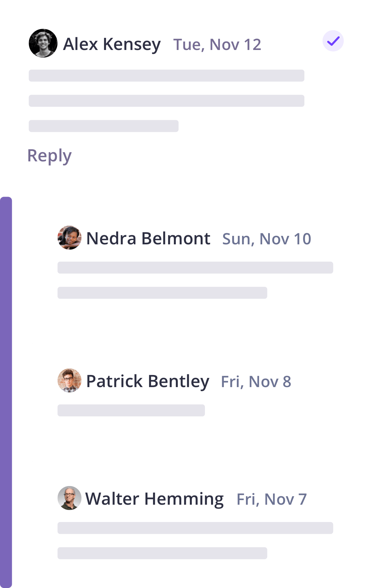Click Alex Kensey's profile avatar
This screenshot has width=368, height=588.
[x=43, y=43]
